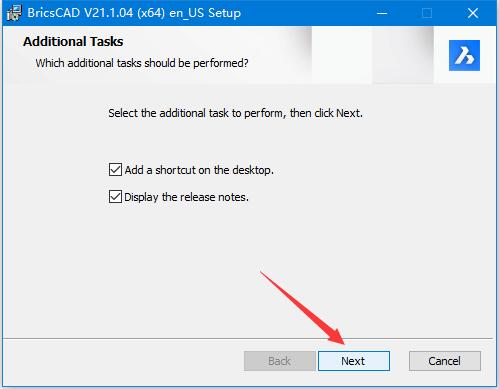Screen dimensions: 499x389
Task: Proceed with the Next button
Action: pos(354,361)
